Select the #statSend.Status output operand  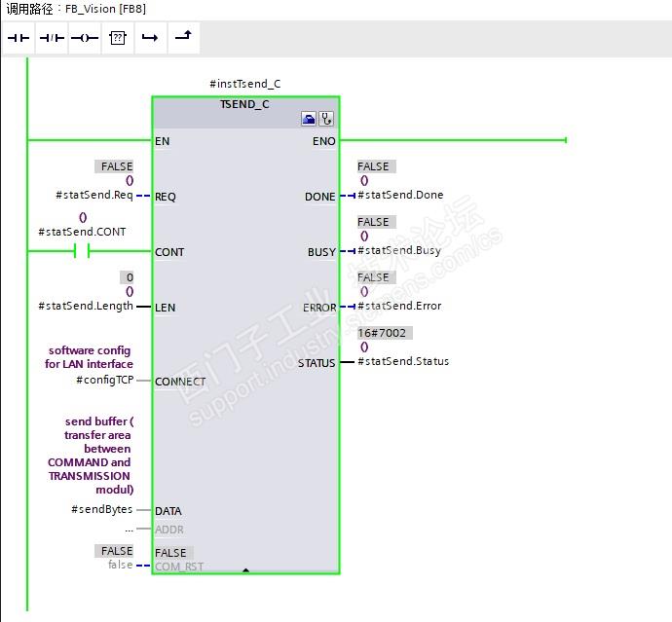(x=403, y=361)
